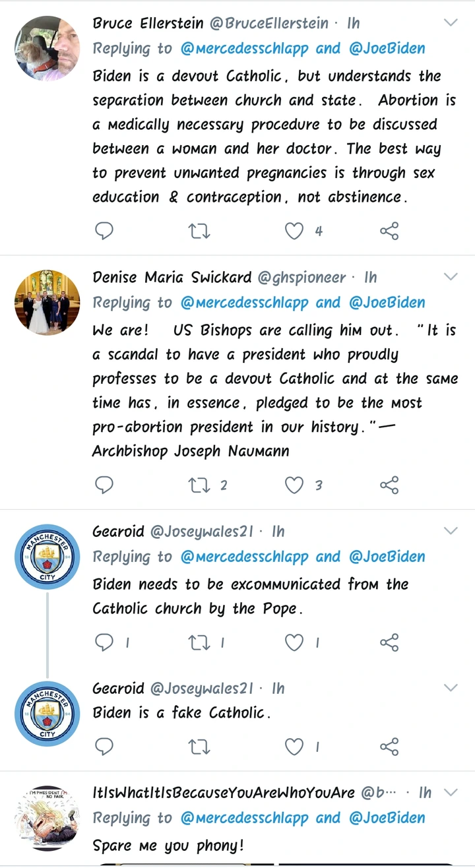The height and width of the screenshot is (868, 475).
Task: Reply to the excommunicated tweet by Gearoid
Action: pyautogui.click(x=104, y=642)
